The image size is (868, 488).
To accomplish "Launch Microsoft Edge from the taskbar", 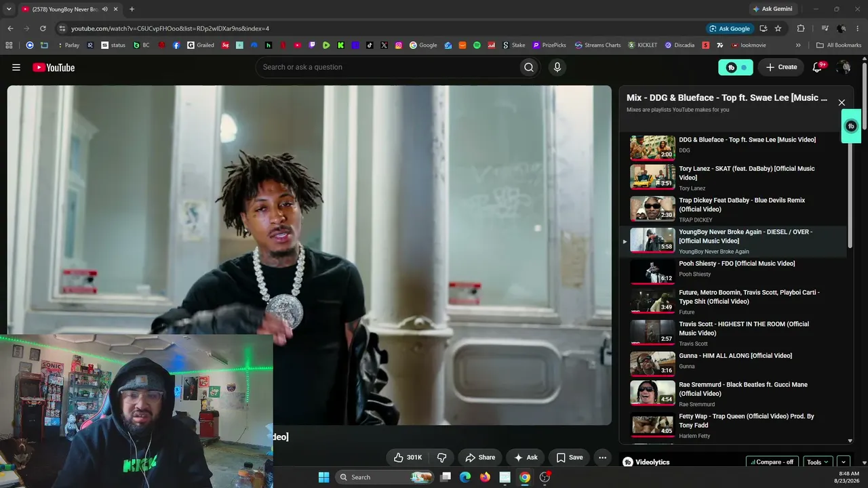I will 465,477.
